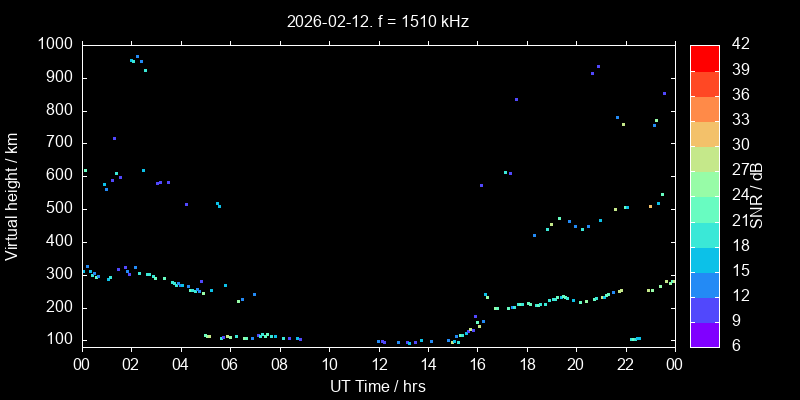Pick the orange 33–36 dB colorbar band
Image resolution: width=800 pixels, height=400 pixels.
click(704, 108)
